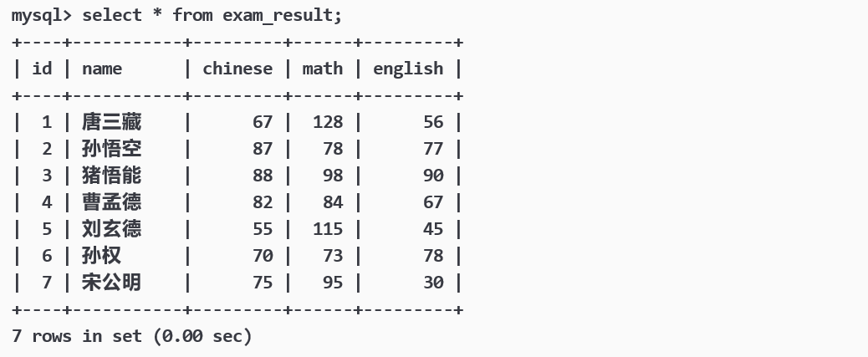Click the english score 90
This screenshot has height=357, width=868.
433,176
